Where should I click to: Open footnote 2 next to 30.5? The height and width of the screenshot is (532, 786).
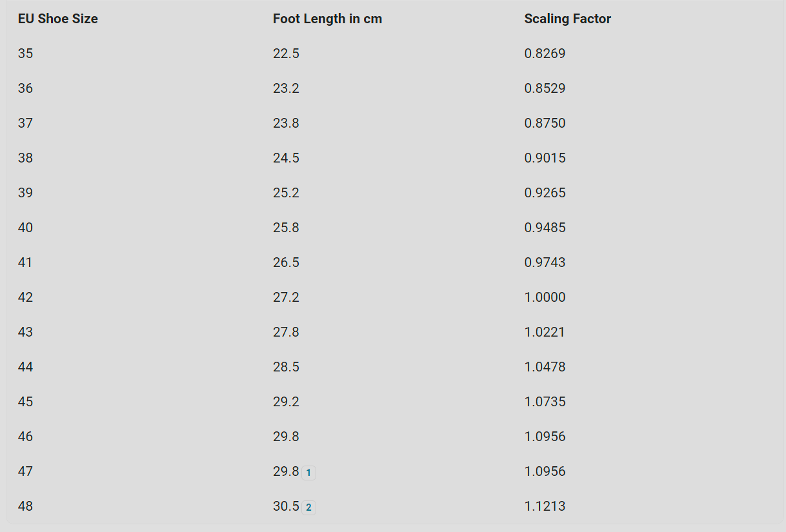308,507
